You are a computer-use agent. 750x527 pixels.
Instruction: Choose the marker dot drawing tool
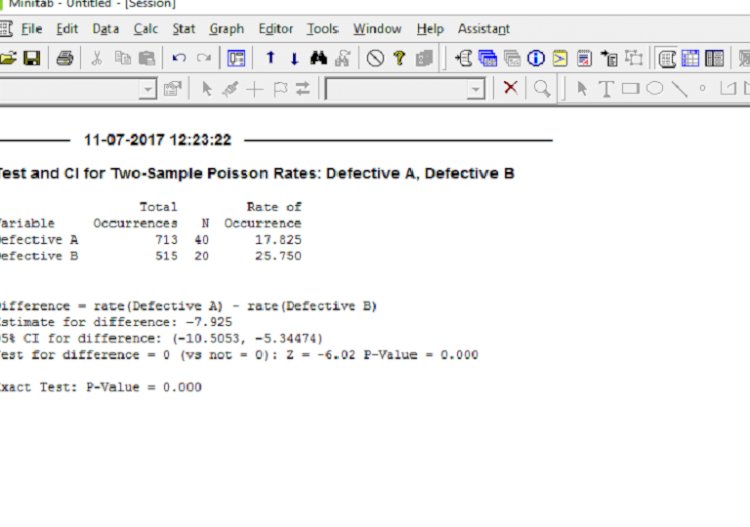click(702, 88)
